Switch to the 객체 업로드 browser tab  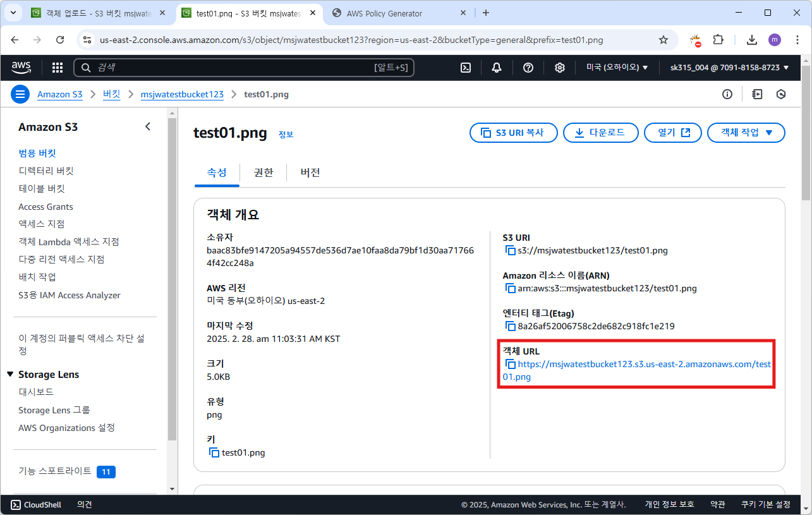[x=98, y=13]
